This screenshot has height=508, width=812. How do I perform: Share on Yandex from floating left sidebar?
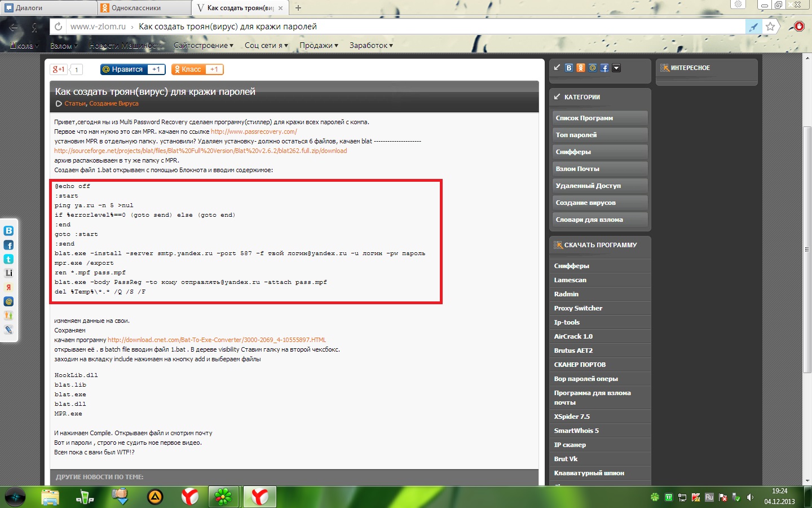[x=8, y=287]
